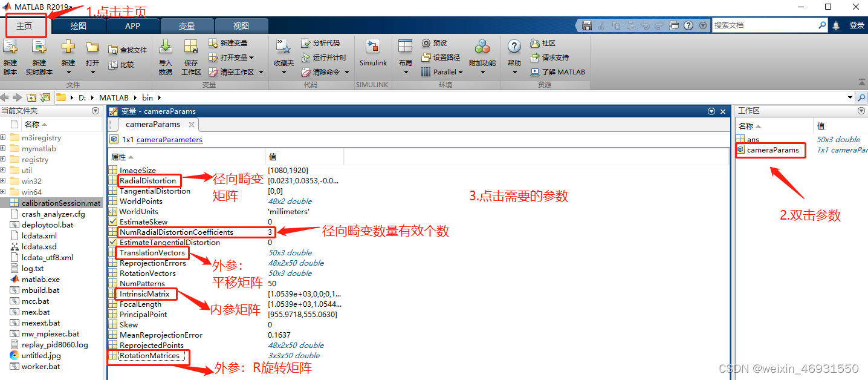Switch to the 主页 tab
Screen dimensions: 868x380
tap(24, 26)
